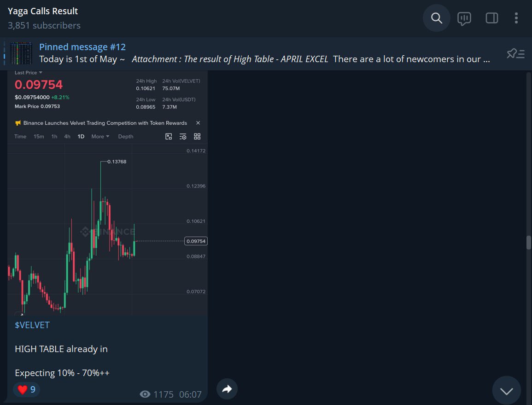Jump to bottom with down chevron button
The height and width of the screenshot is (405, 532).
pyautogui.click(x=507, y=390)
